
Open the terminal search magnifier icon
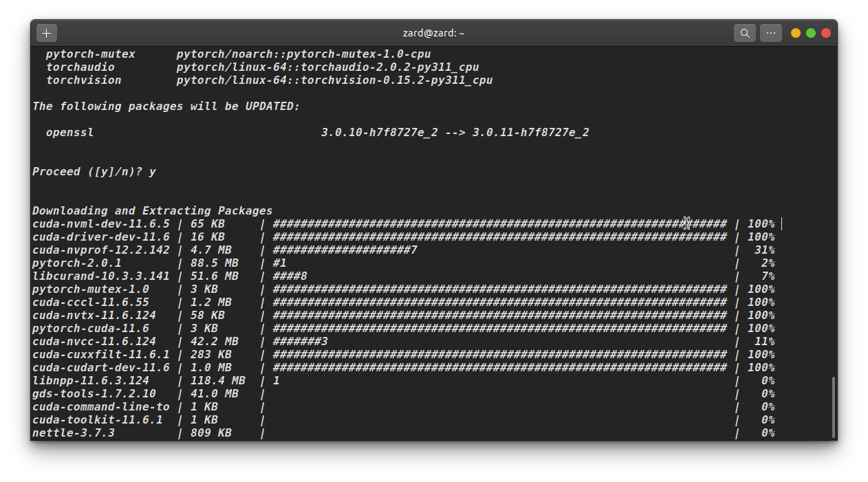point(744,33)
